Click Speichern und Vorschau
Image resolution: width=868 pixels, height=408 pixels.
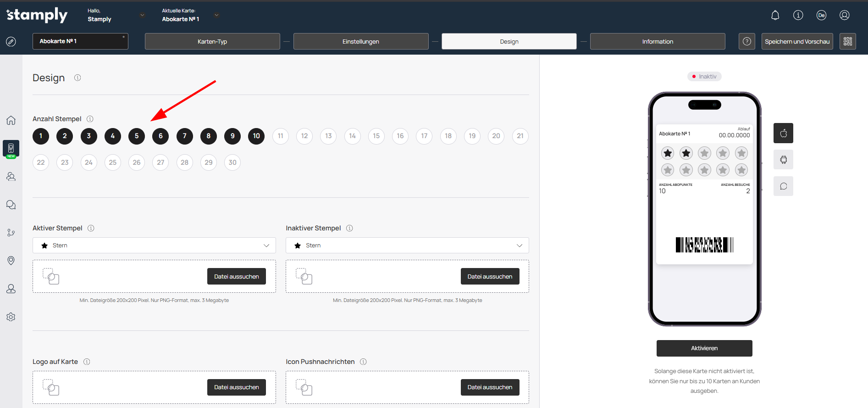point(797,41)
